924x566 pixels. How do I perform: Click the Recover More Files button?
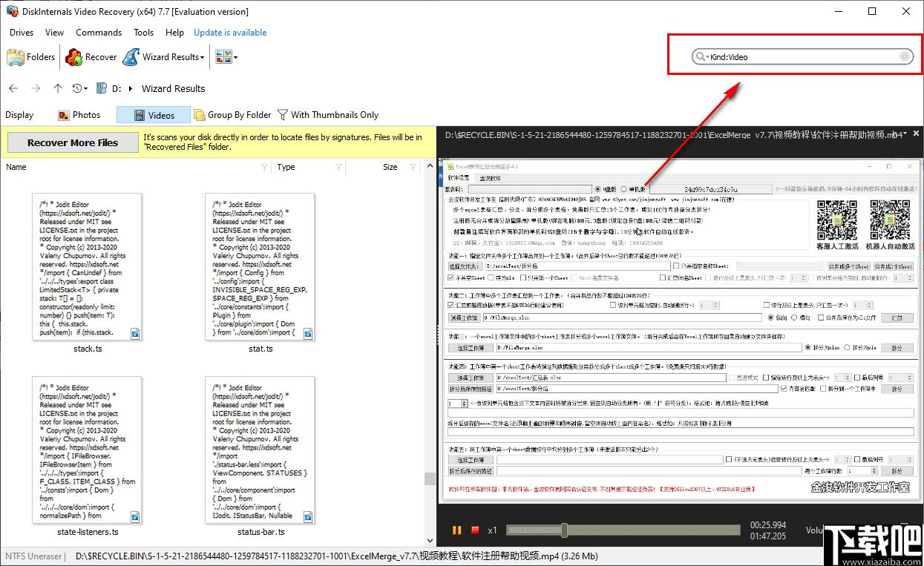tap(73, 142)
